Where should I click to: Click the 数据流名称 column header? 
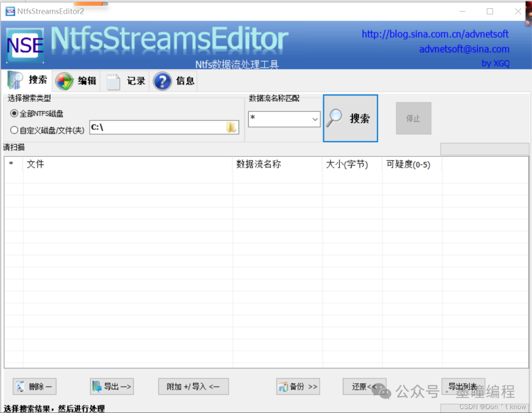(277, 164)
